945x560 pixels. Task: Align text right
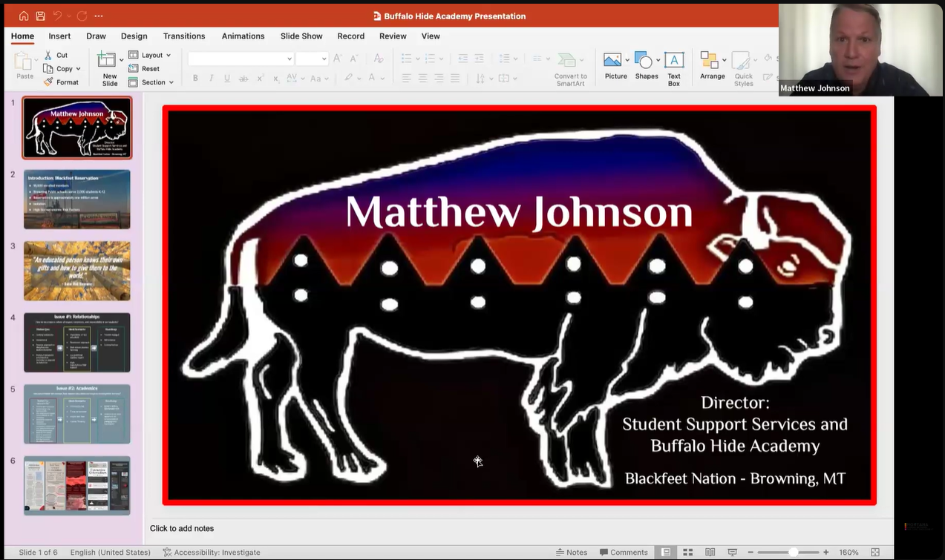pos(439,78)
